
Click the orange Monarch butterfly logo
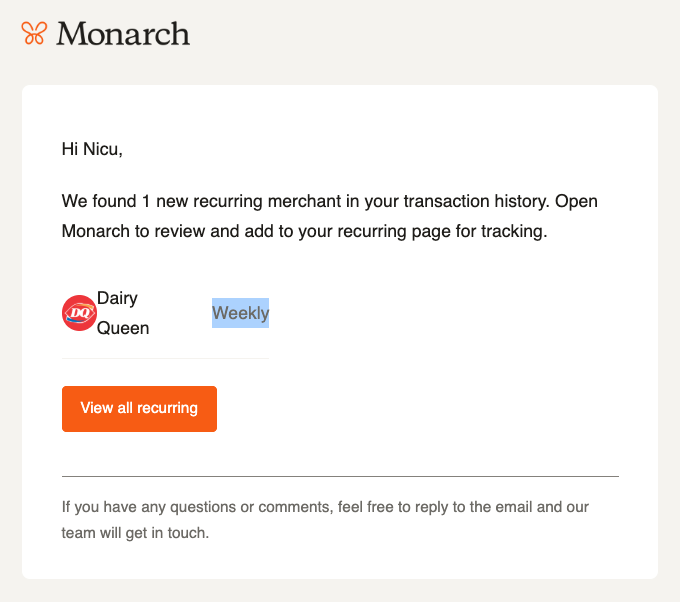34,33
